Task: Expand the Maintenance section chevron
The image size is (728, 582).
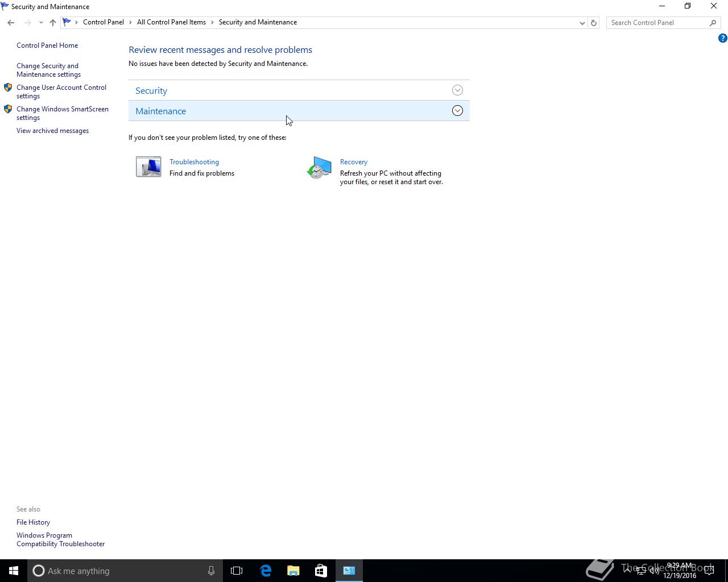Action: 457,111
